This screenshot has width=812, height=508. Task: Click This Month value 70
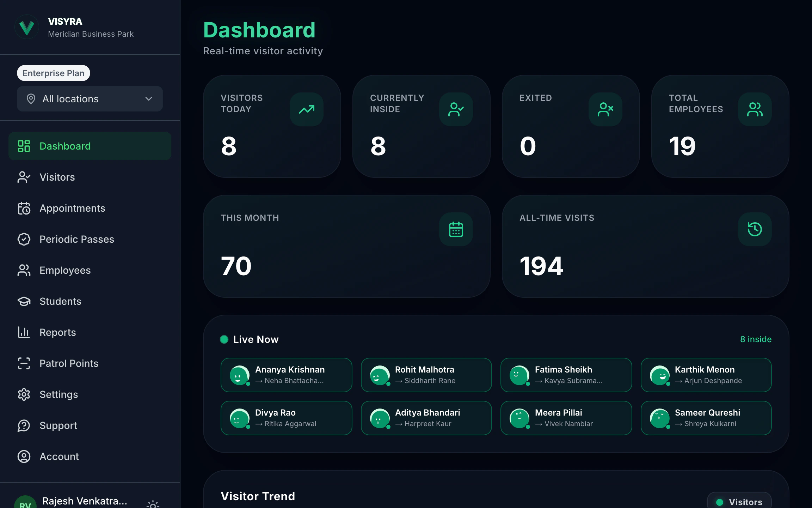(236, 266)
